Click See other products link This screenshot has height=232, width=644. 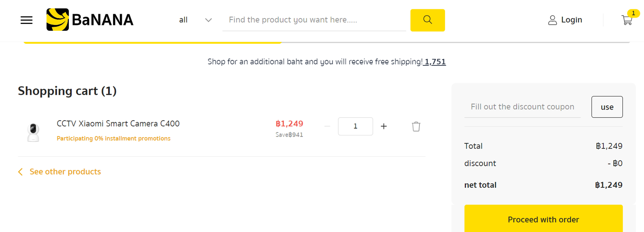pos(65,172)
